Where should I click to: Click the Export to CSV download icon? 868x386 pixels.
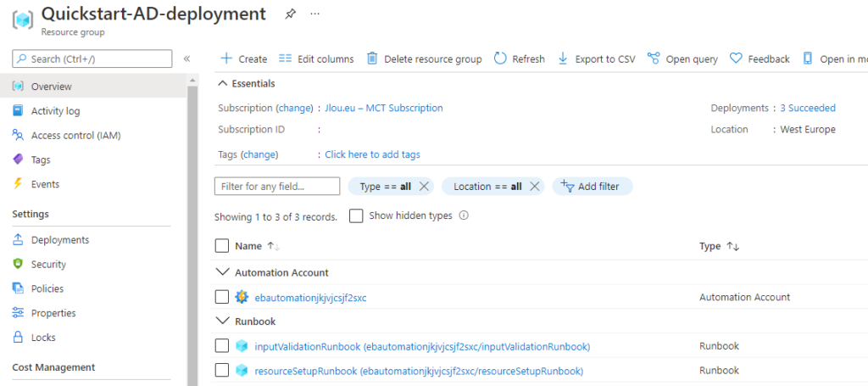tap(563, 59)
